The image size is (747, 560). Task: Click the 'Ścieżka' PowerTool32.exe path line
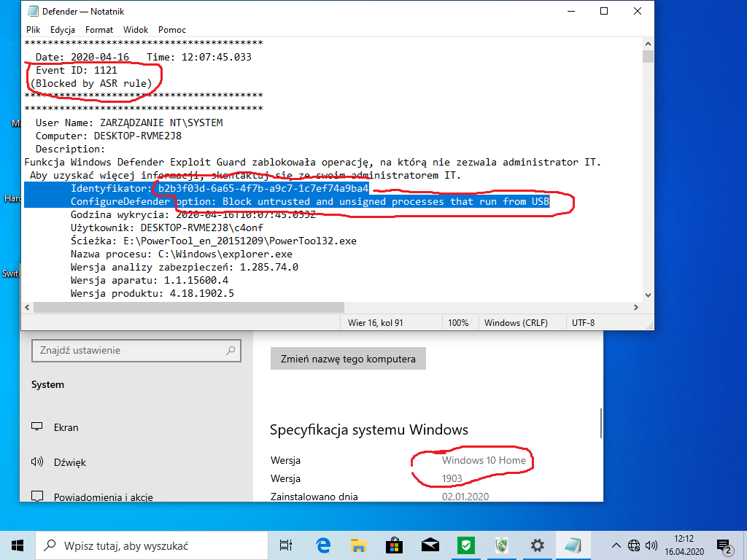[x=214, y=241]
